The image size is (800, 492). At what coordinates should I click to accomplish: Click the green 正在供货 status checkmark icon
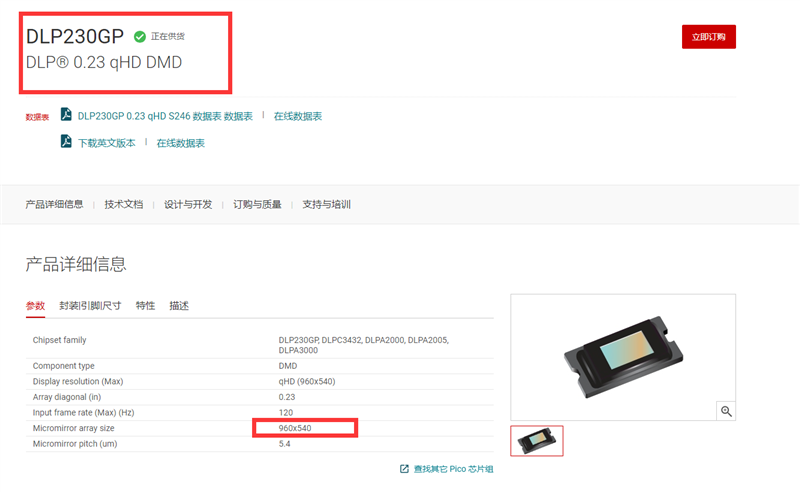coord(140,37)
